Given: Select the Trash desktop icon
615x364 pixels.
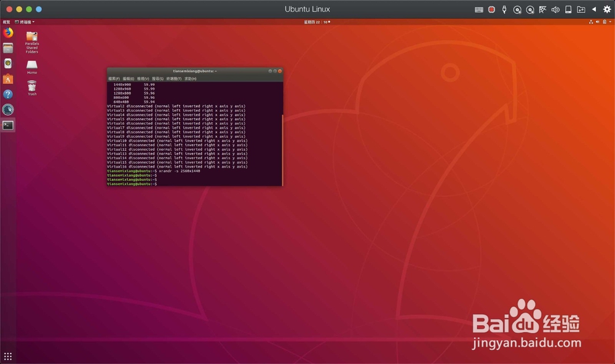Looking at the screenshot, I should coord(32,88).
